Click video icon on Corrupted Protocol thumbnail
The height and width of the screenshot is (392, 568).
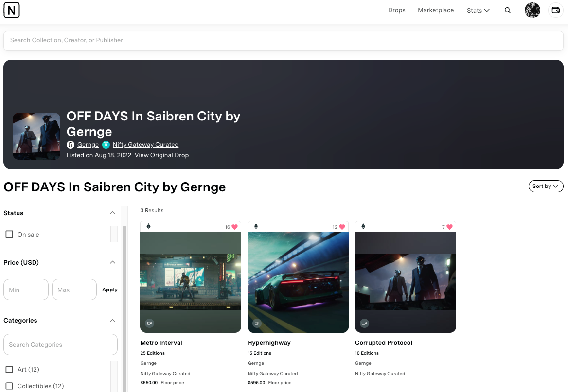coord(364,323)
